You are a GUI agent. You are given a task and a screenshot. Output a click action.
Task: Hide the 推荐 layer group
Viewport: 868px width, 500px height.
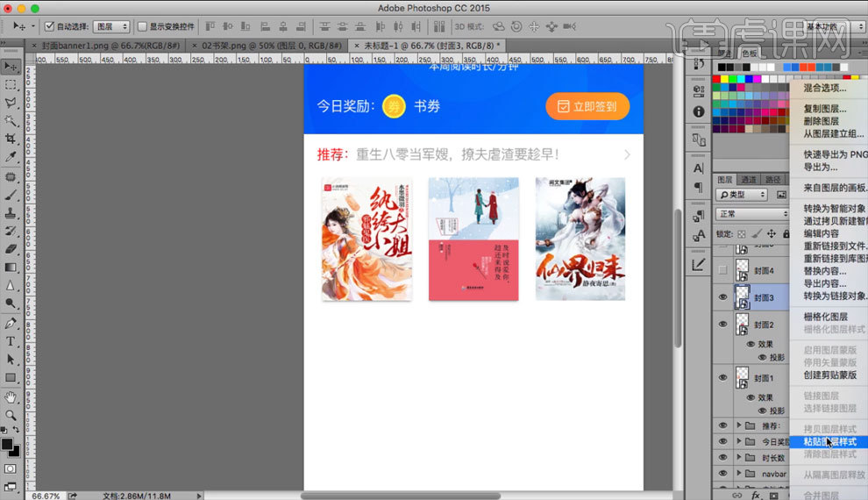[722, 425]
